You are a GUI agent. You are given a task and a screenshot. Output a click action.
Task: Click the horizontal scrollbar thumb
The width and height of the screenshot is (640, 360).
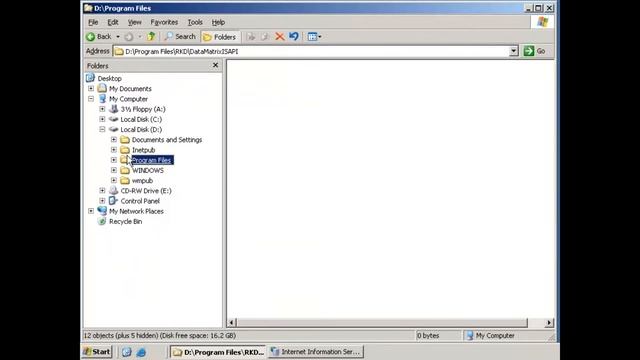pos(382,322)
